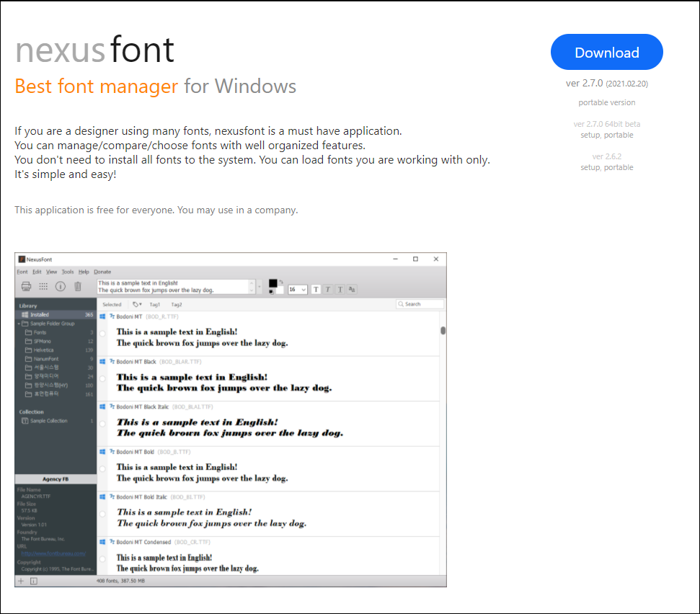The height and width of the screenshot is (614, 700).
Task: Click the Tag2 filter
Action: click(177, 304)
